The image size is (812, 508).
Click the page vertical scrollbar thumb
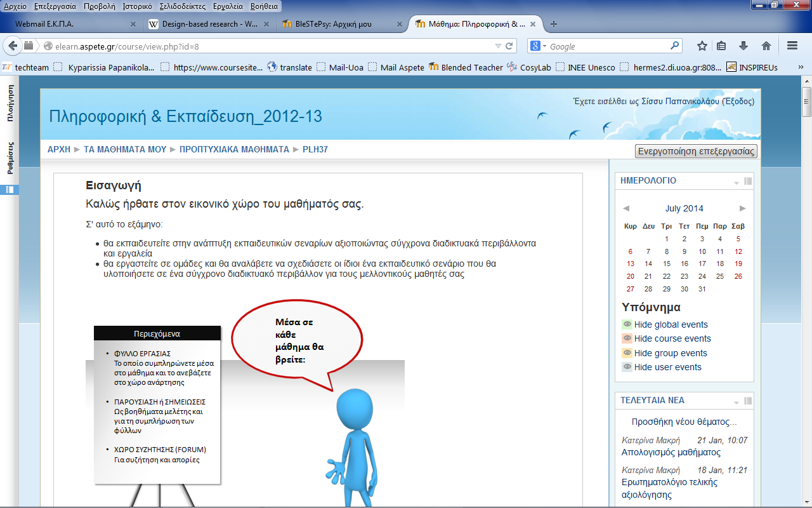tap(806, 103)
